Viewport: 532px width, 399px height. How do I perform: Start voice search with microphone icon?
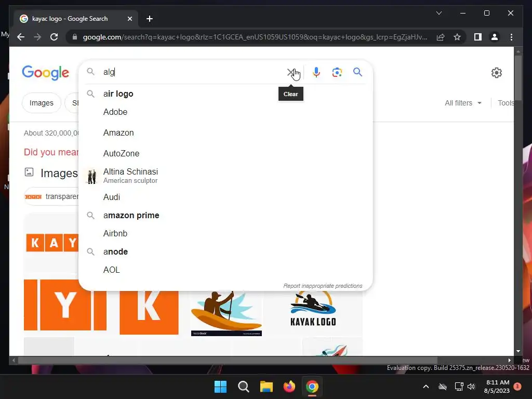(316, 72)
